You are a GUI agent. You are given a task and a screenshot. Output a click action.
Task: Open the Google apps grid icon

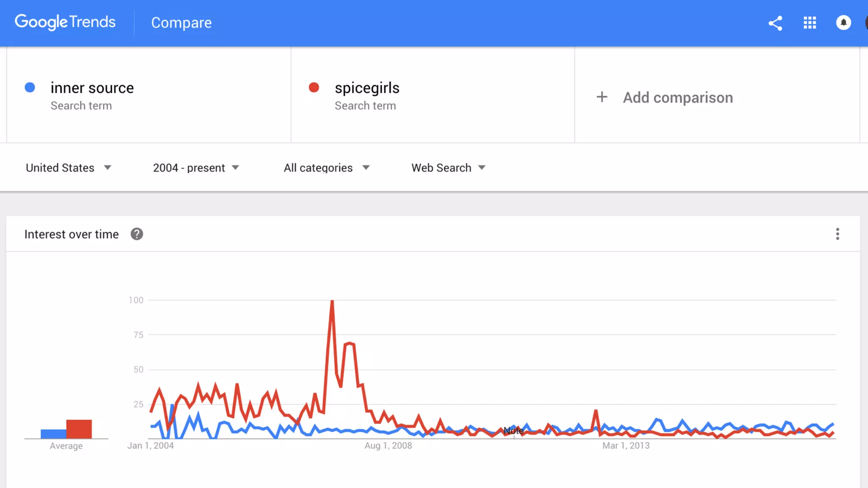(x=810, y=23)
